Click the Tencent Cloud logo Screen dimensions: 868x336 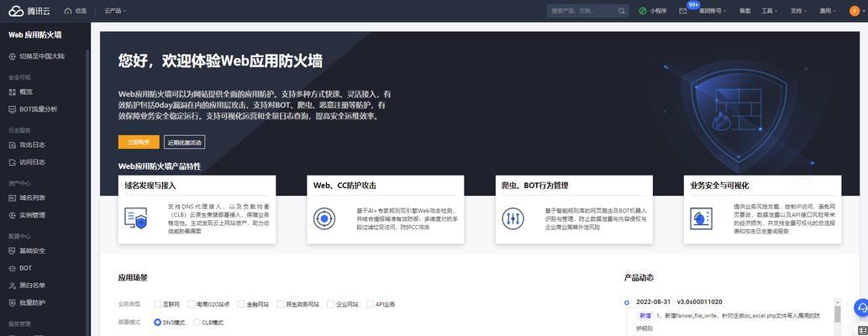pyautogui.click(x=29, y=11)
